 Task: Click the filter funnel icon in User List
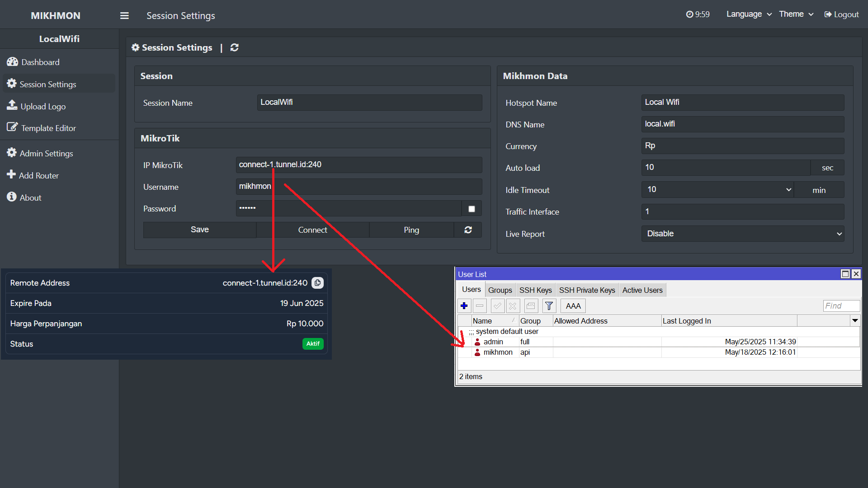click(549, 306)
